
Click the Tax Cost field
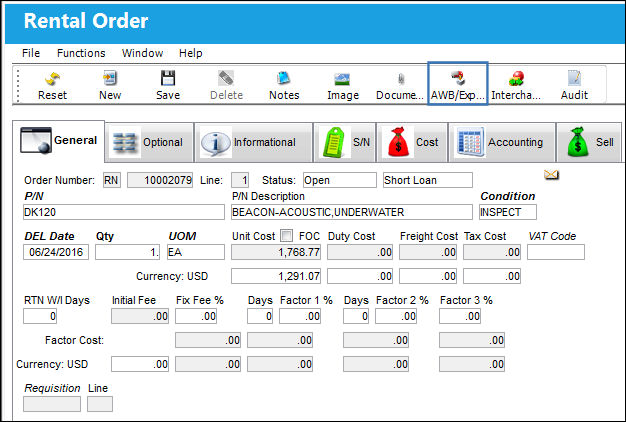(492, 252)
